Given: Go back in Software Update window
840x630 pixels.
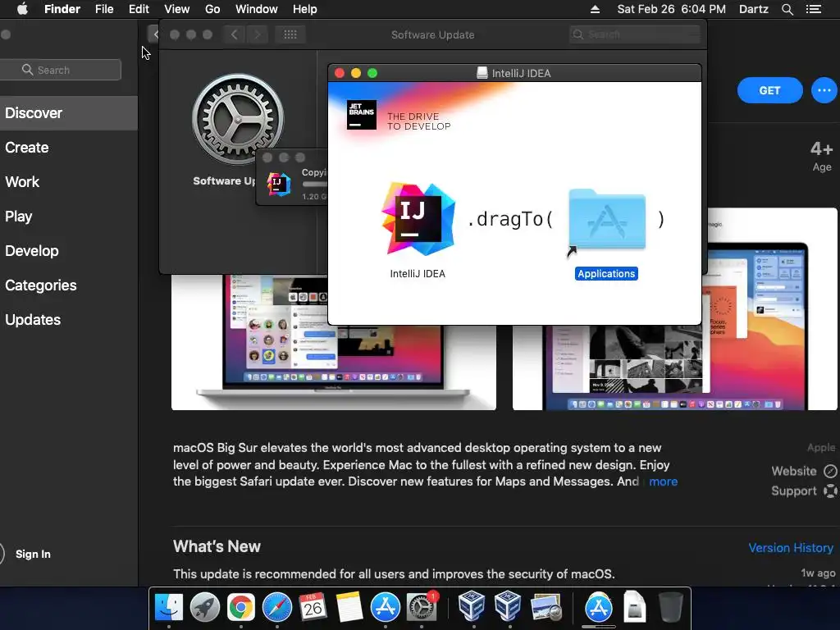Looking at the screenshot, I should coord(234,34).
